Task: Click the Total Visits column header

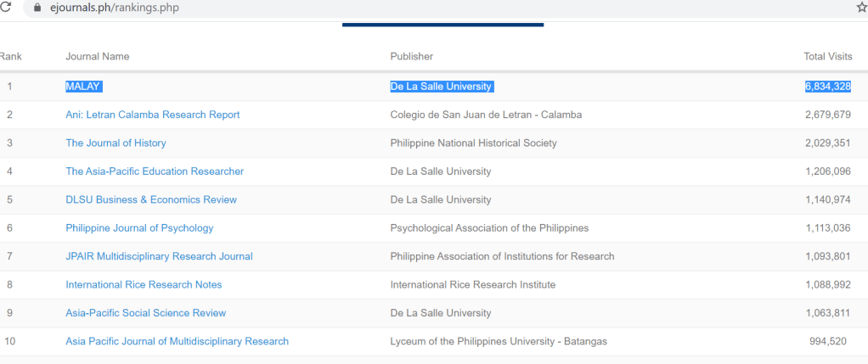Action: [x=827, y=56]
